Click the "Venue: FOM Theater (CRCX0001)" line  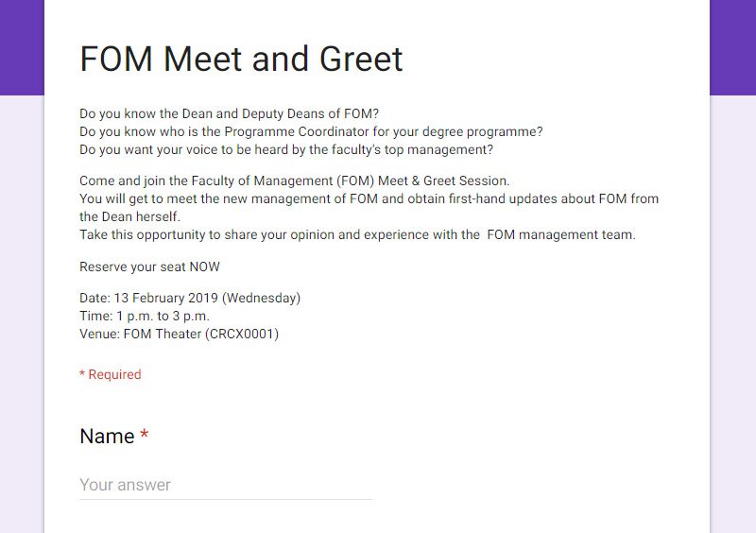point(180,334)
